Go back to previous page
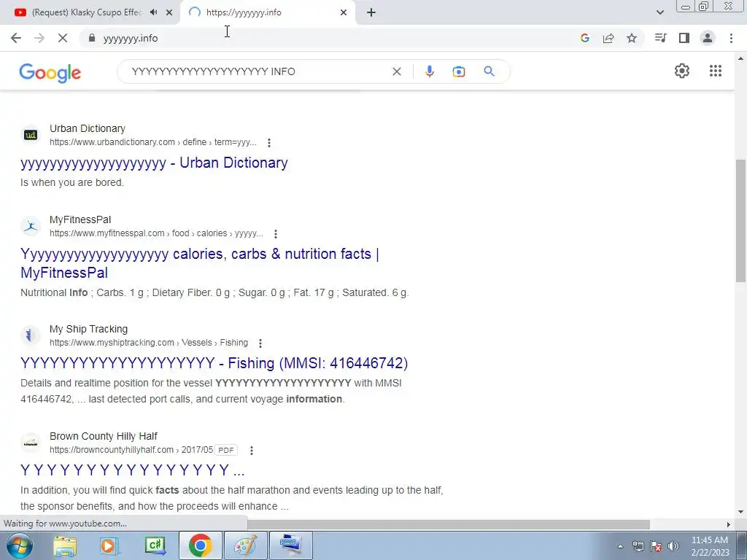This screenshot has width=747, height=560. coord(16,38)
